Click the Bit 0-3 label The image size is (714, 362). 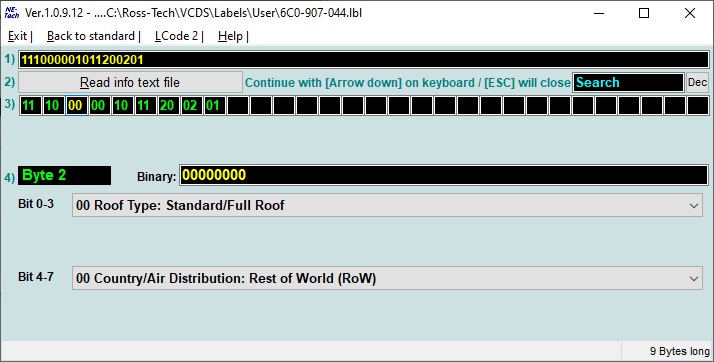36,204
